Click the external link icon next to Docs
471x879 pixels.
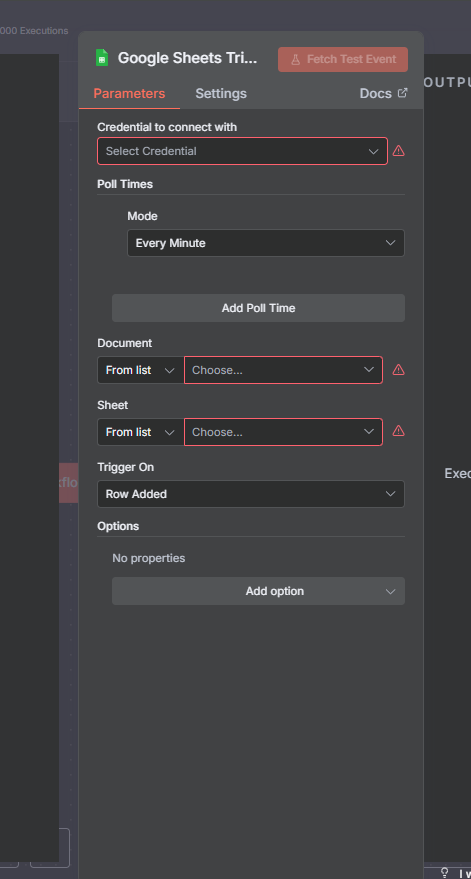coord(403,93)
